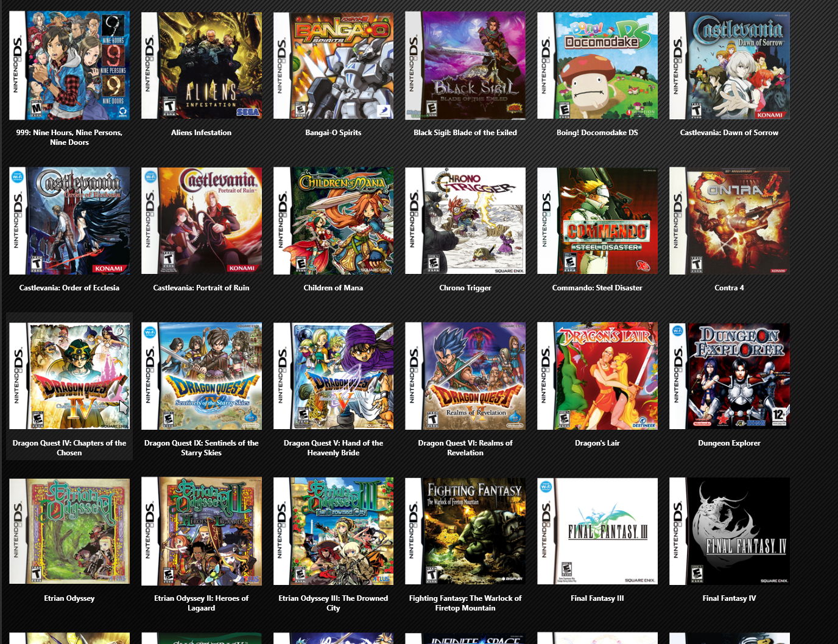Select Etrian Odyssey III Drowned City cover
838x644 pixels.
click(333, 531)
